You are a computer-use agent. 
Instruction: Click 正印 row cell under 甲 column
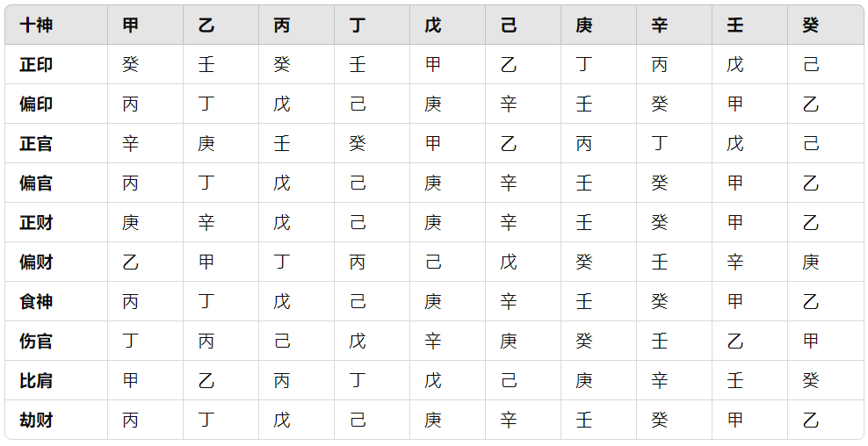(131, 65)
